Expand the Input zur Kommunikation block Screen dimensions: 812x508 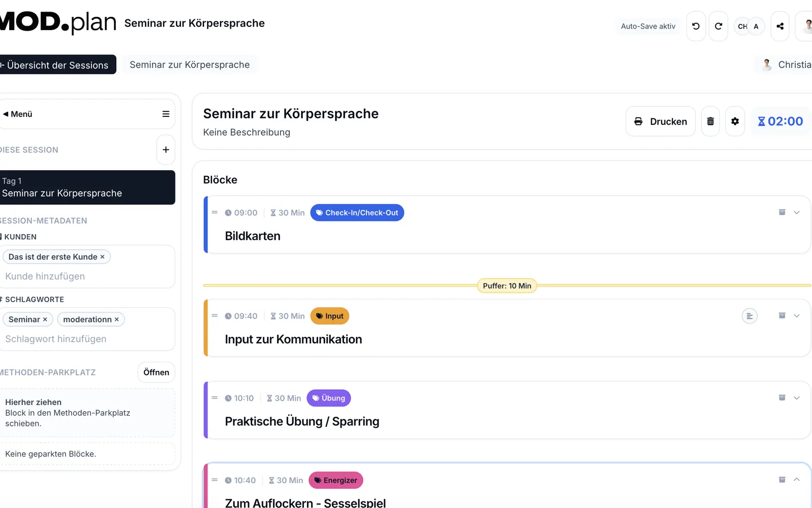pos(797,316)
